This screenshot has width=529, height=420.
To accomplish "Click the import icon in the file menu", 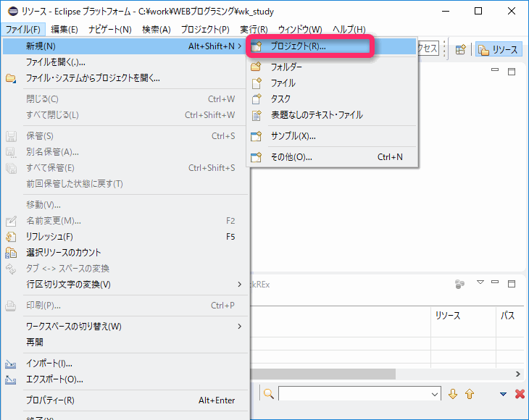I will click(11, 364).
